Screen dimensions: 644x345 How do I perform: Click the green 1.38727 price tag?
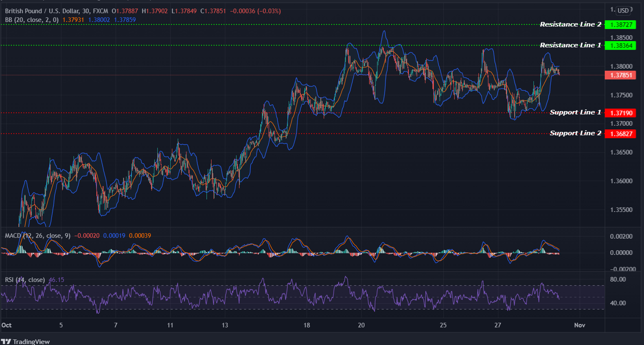point(620,25)
